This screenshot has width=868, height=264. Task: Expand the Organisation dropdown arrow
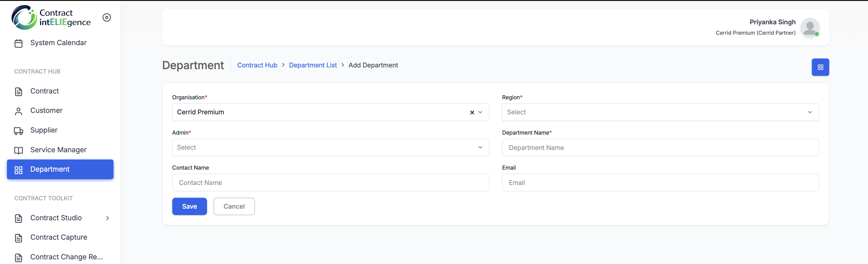(x=480, y=112)
